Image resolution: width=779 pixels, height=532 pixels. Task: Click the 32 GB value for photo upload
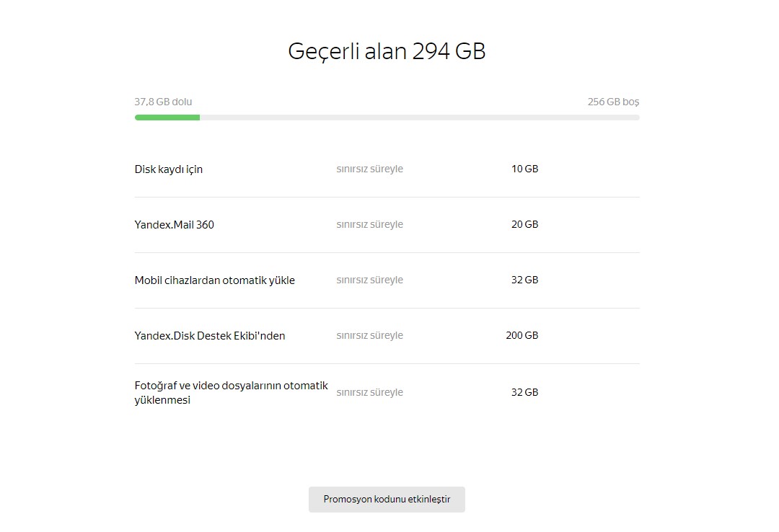(524, 392)
